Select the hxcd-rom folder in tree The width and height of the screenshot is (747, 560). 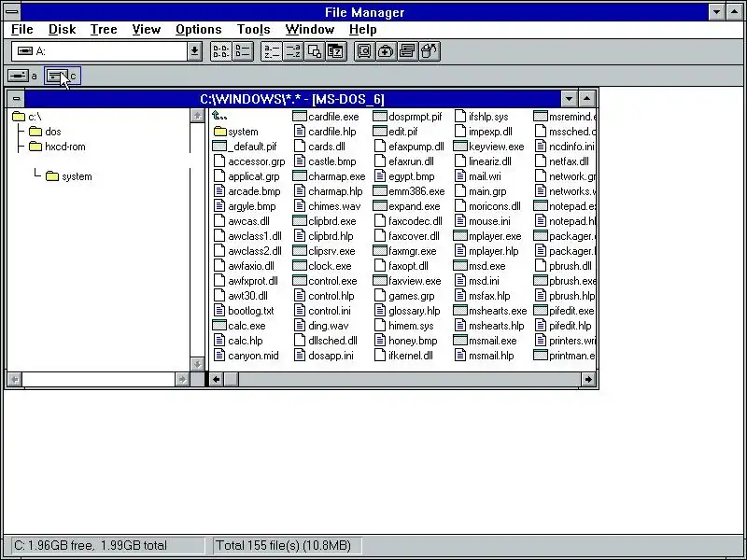tap(57, 147)
